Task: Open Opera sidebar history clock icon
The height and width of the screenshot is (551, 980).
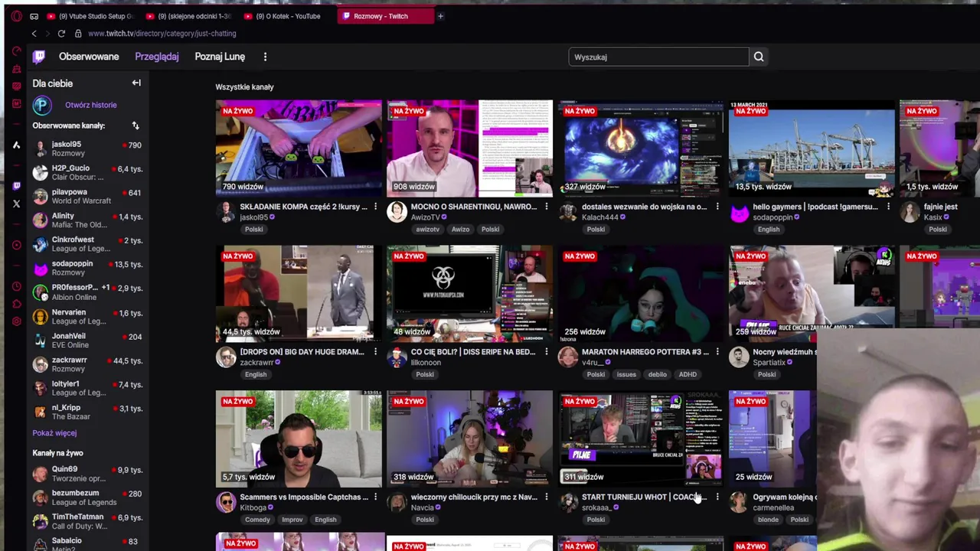Action: click(x=17, y=286)
